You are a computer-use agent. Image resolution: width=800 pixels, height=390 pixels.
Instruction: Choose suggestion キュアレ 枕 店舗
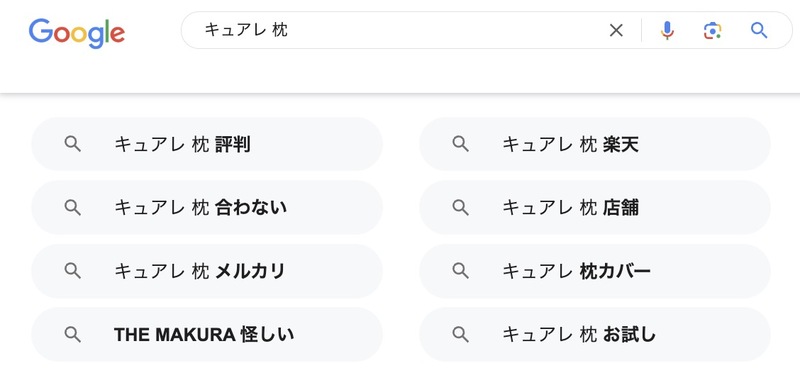click(x=594, y=207)
